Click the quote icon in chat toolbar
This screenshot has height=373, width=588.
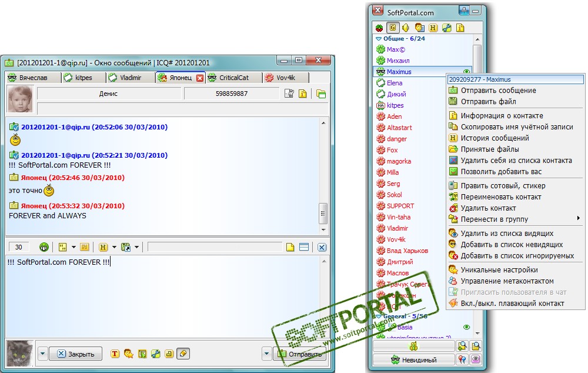coord(63,247)
